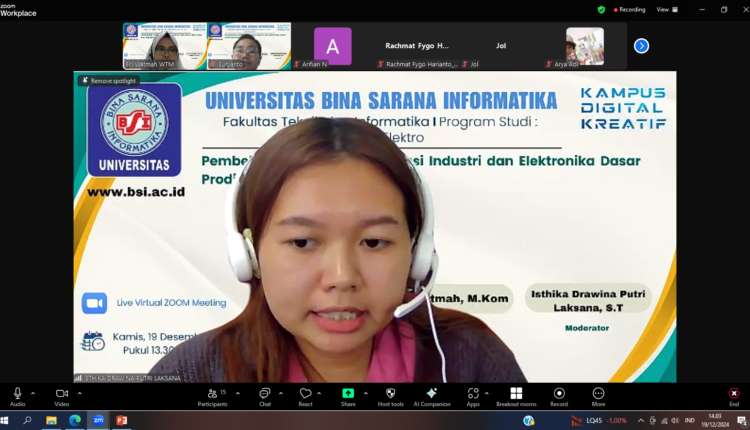The width and height of the screenshot is (750, 430).
Task: Select Rachmat Fygo H... participant tile
Action: [417, 46]
